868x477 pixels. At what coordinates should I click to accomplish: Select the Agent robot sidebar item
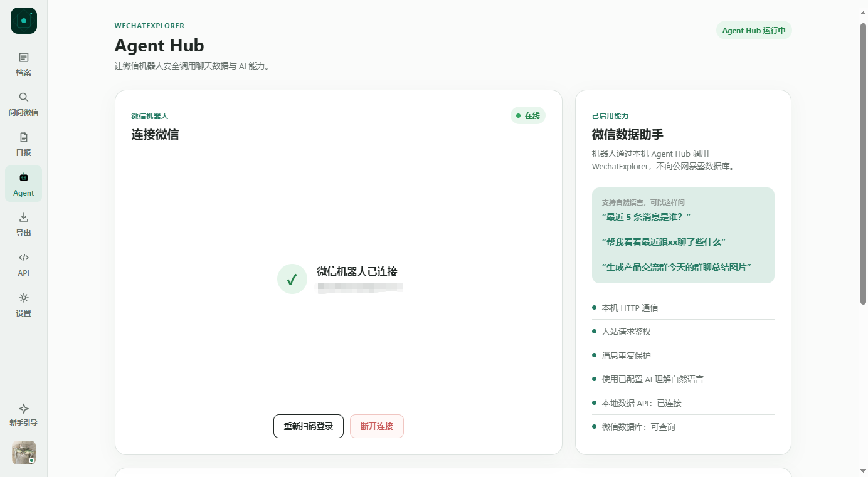point(24,184)
